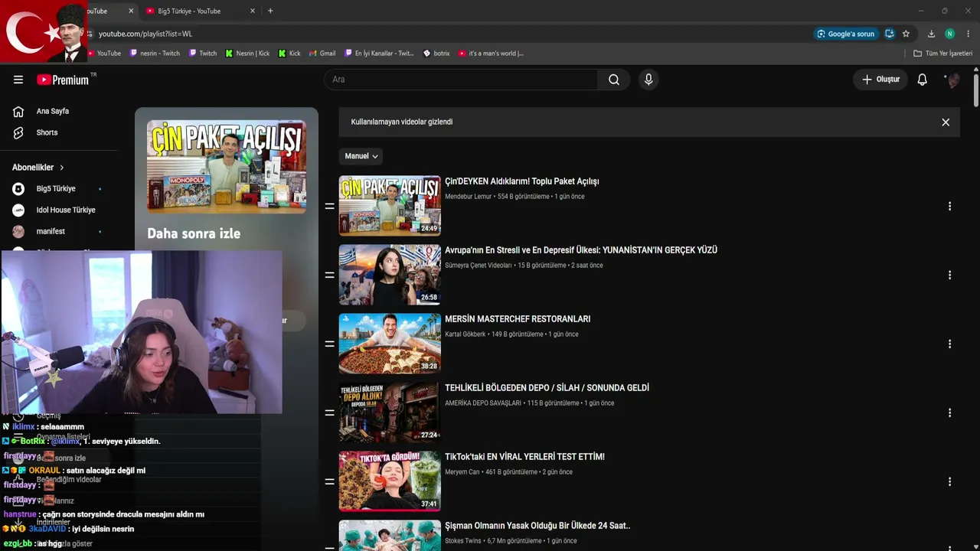Click the Ana Sayfa home icon
Screen dimensions: 980x551
(x=18, y=111)
